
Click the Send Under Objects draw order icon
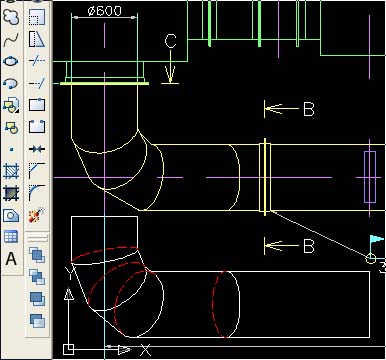37,321
